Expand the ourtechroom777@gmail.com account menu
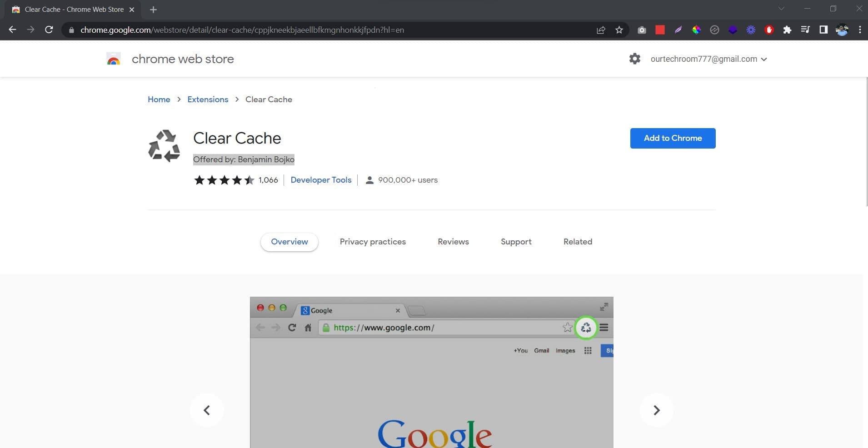The height and width of the screenshot is (448, 868). pos(708,59)
